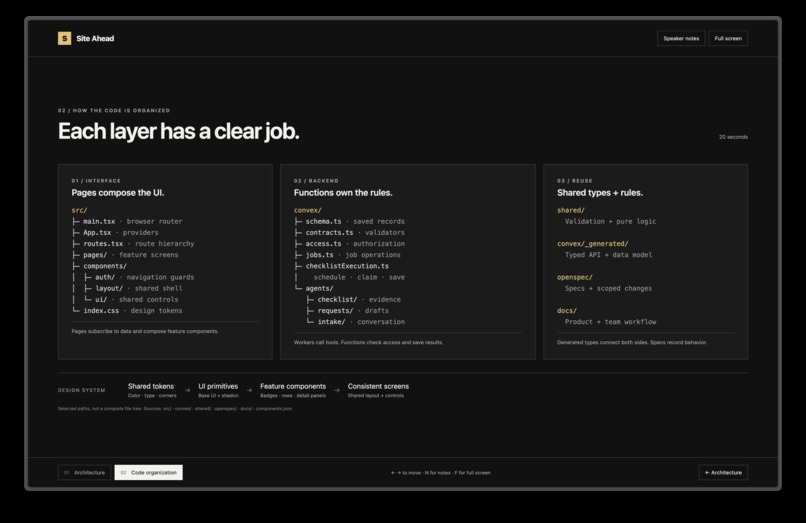
Task: Select access.ts authorization row
Action: (349, 244)
